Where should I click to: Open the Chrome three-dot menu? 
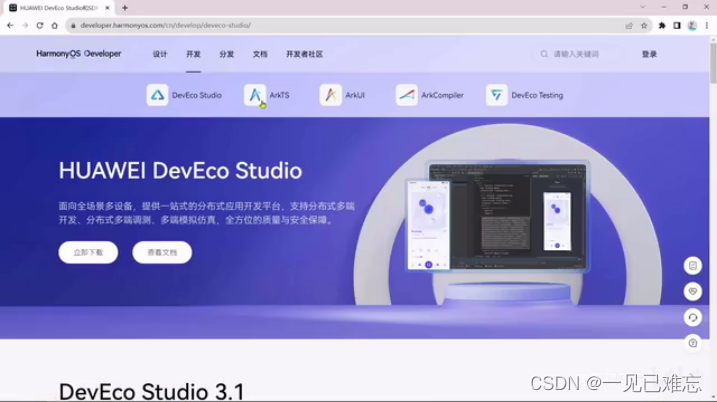pyautogui.click(x=707, y=26)
